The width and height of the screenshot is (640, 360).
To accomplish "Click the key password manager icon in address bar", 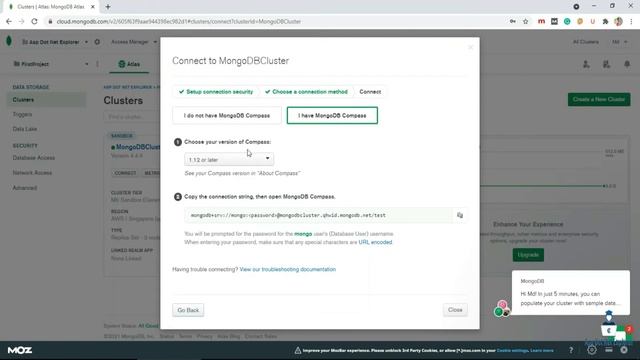I will [513, 21].
